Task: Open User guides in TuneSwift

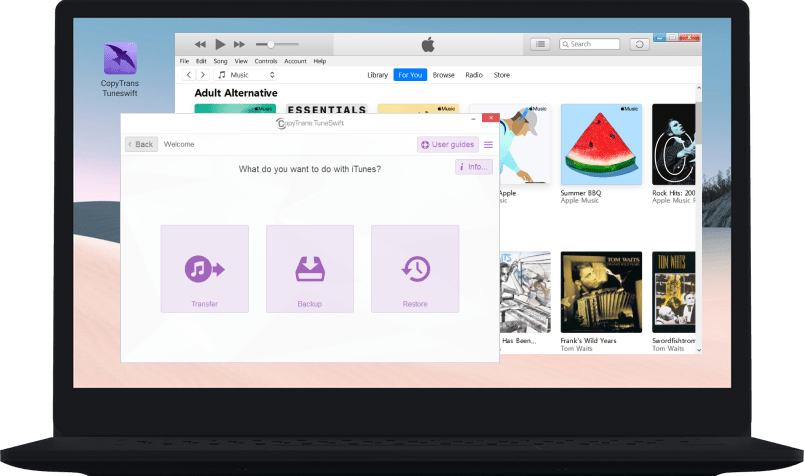Action: pyautogui.click(x=448, y=145)
